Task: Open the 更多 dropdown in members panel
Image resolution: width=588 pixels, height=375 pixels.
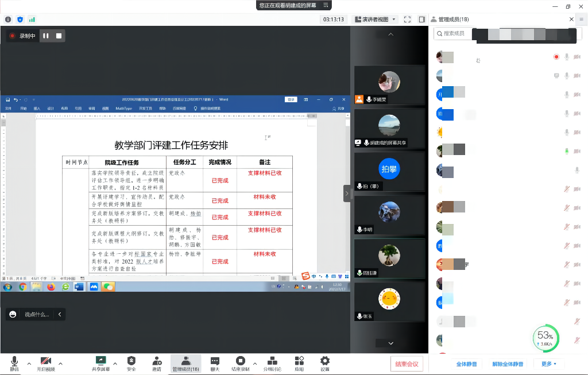Action: click(x=549, y=364)
